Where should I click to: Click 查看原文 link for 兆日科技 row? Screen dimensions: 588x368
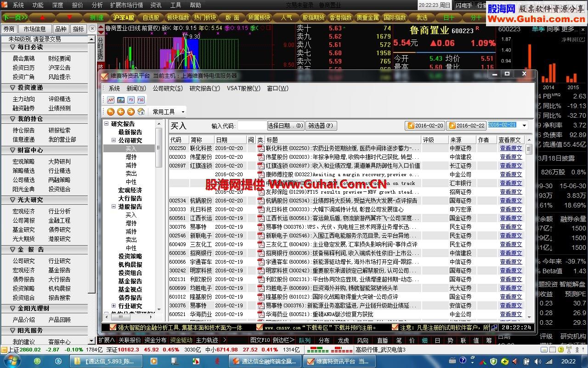511,209
